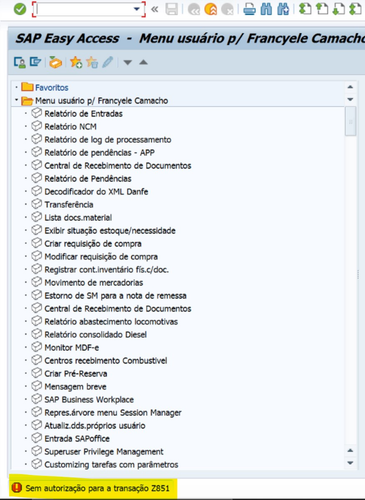Open Criar requisição de compra

[93, 244]
